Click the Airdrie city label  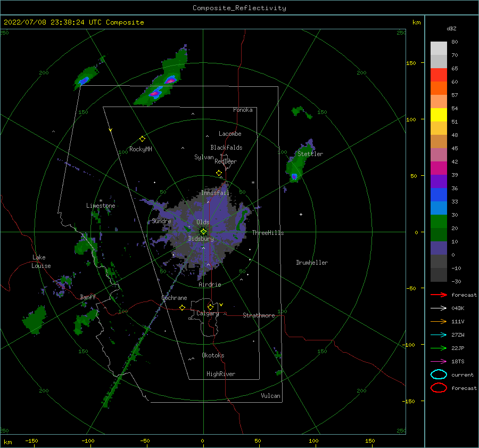[x=210, y=284]
